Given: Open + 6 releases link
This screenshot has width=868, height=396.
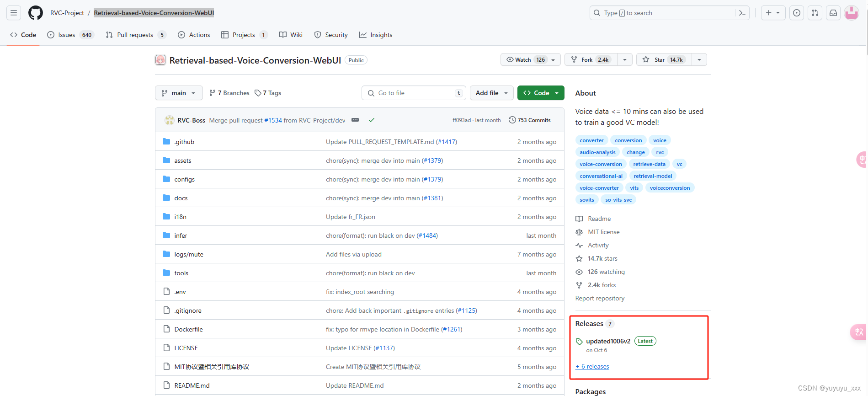Looking at the screenshot, I should click(x=592, y=366).
